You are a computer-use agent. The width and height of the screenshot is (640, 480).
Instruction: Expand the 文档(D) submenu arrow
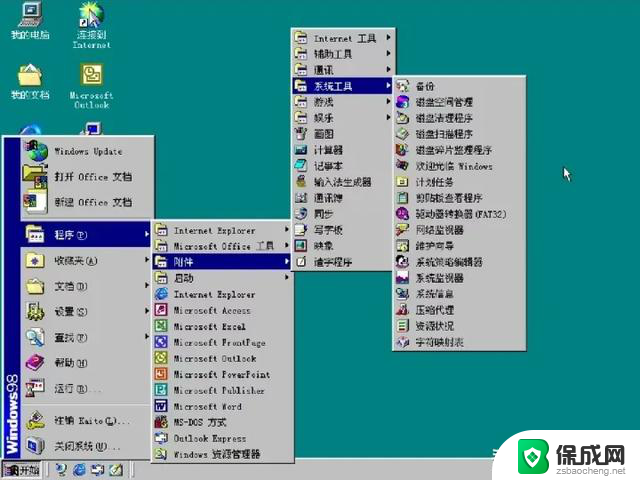pyautogui.click(x=147, y=286)
